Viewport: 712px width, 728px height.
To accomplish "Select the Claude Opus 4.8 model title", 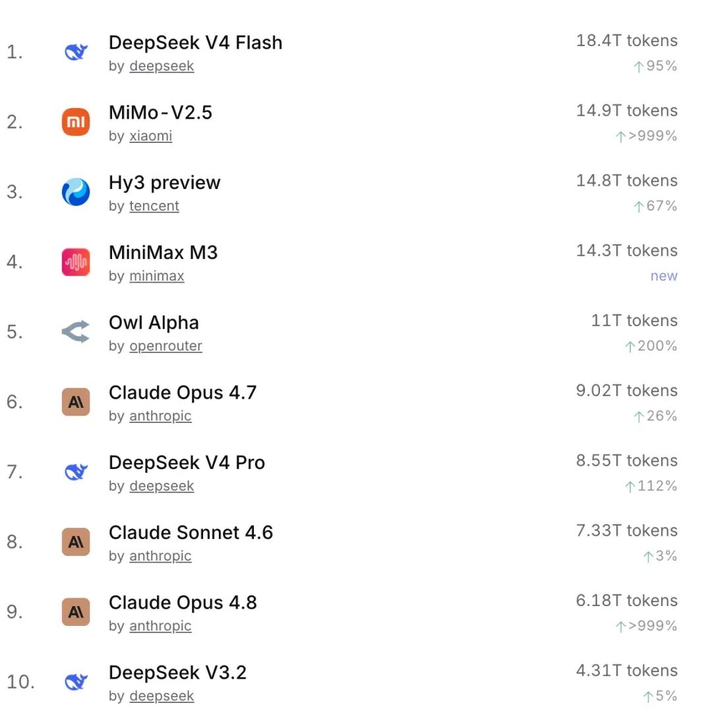I will pyautogui.click(x=183, y=603).
